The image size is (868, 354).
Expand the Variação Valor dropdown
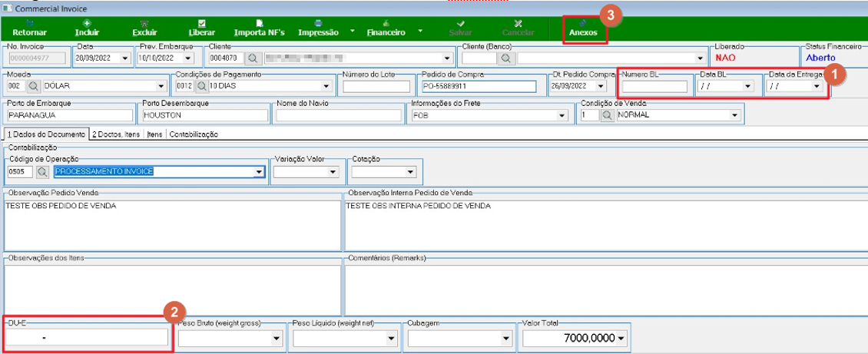[x=333, y=172]
